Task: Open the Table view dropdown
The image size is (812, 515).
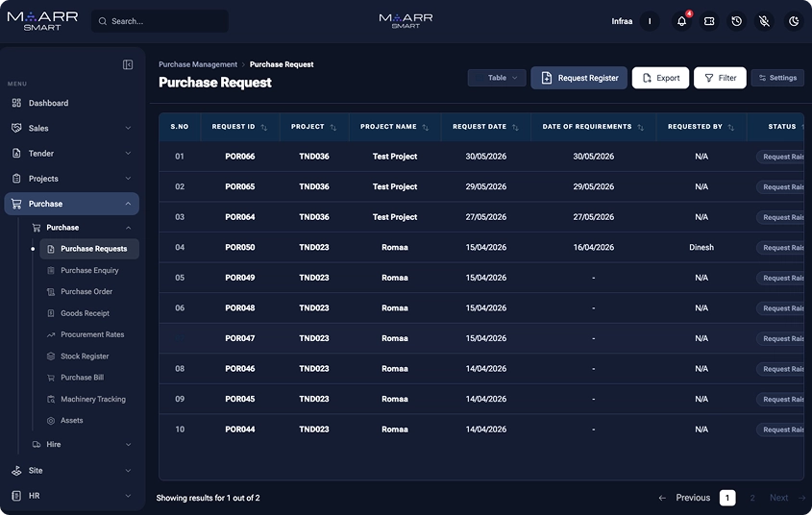Action: [x=497, y=78]
